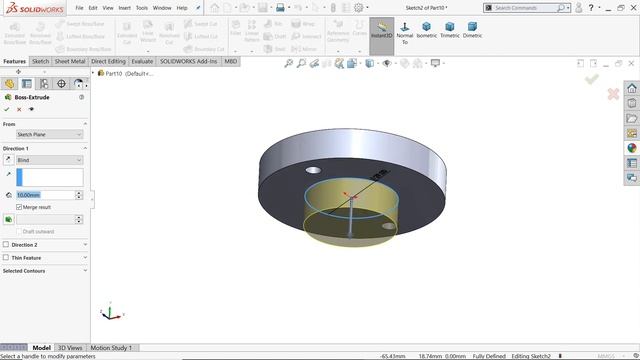Open the From Sketch Plane dropdown
Viewport: 640px width, 360px height.
tap(49, 134)
